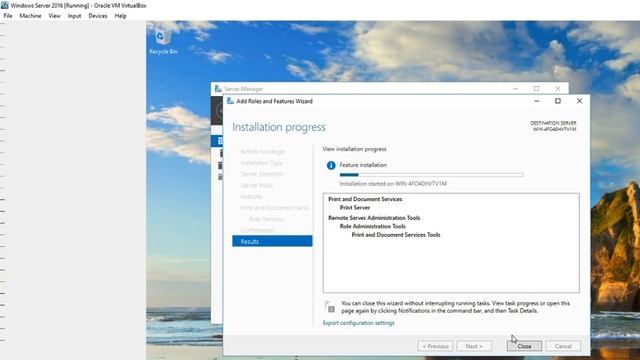
Task: Click the Features step in sidebar
Action: [251, 196]
